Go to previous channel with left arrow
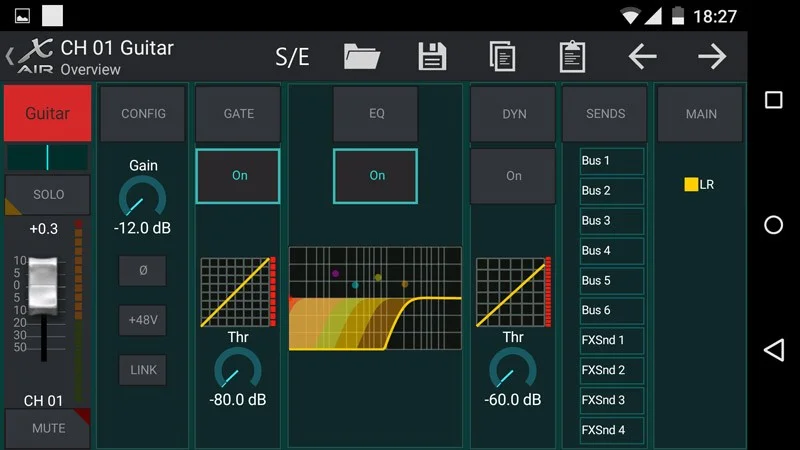This screenshot has width=800, height=450. (642, 56)
